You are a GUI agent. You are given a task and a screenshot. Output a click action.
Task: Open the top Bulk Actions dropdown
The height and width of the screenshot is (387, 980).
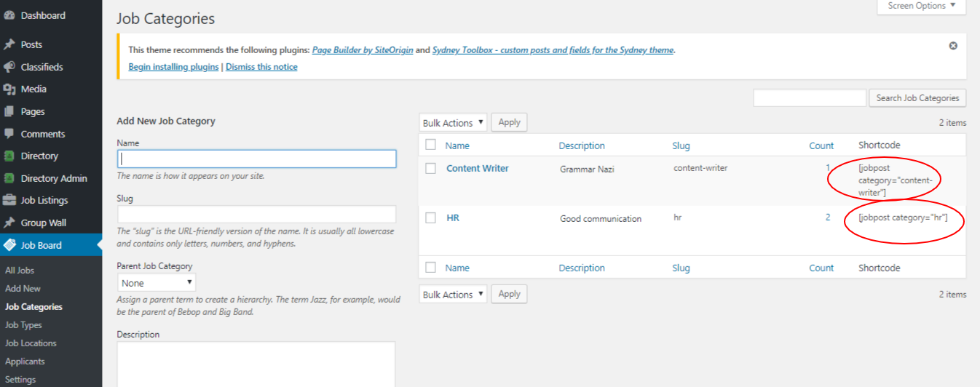453,123
